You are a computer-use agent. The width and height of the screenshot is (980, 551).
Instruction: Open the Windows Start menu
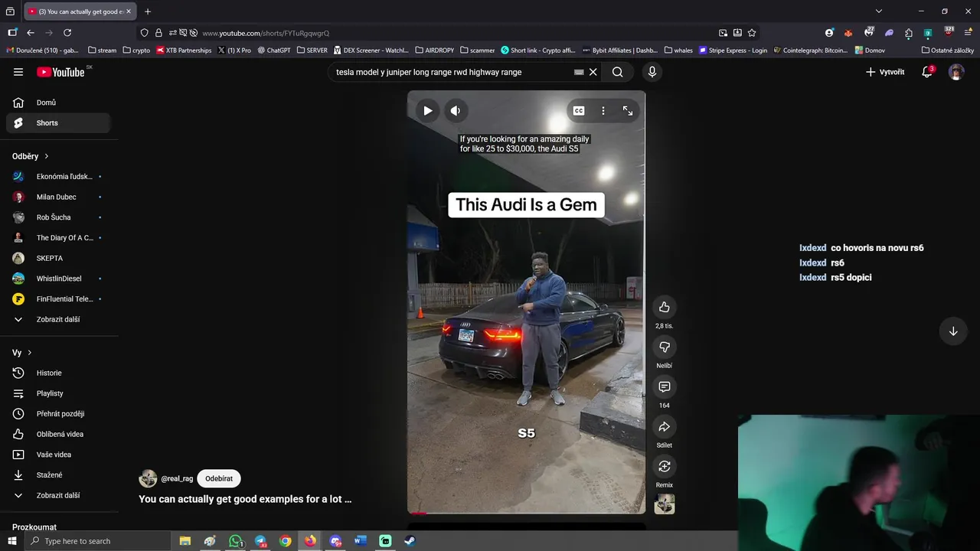pos(11,541)
